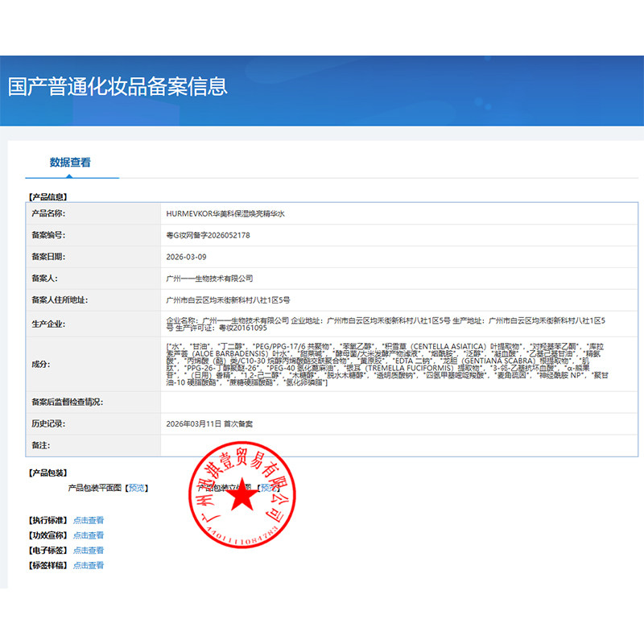This screenshot has width=644, height=644.
Task: Click the 执行标准 label
Action: [47, 520]
